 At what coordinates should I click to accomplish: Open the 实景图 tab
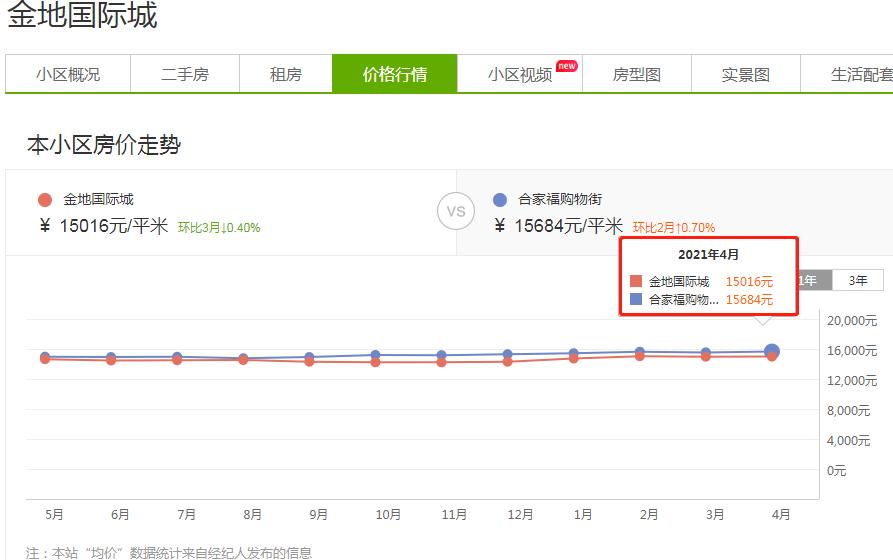coord(745,74)
